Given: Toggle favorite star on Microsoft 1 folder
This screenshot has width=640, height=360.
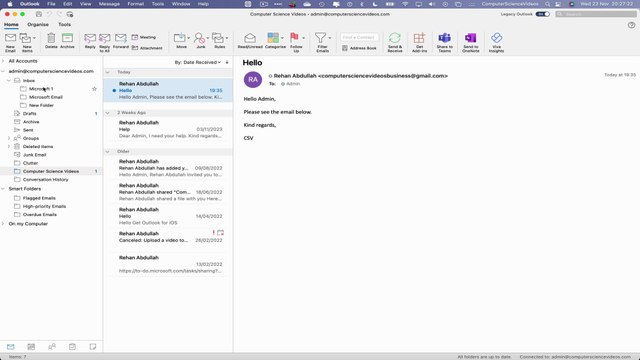Looking at the screenshot, I should [x=94, y=89].
